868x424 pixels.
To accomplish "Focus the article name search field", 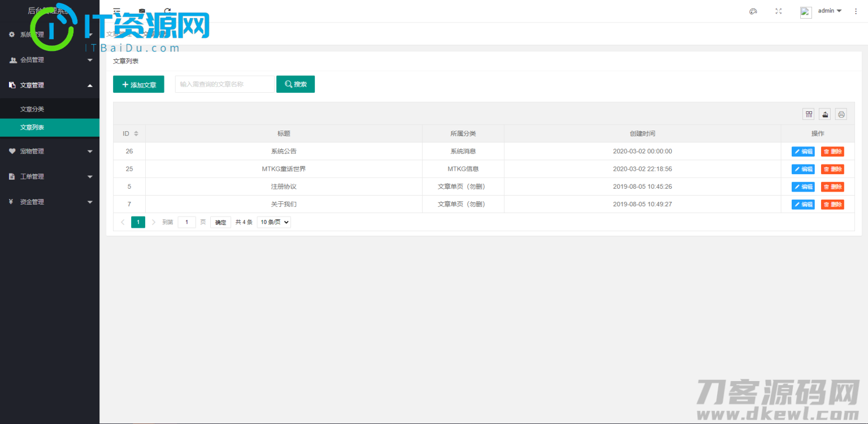I will pos(224,84).
